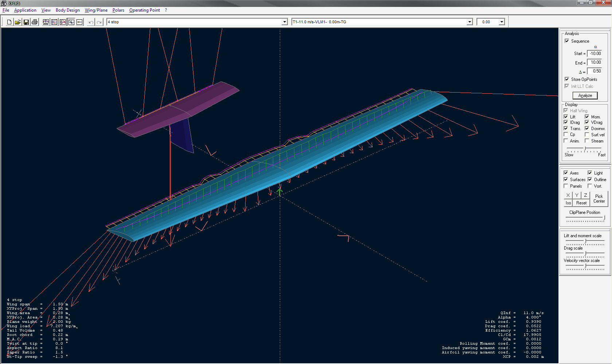This screenshot has width=612, height=364.
Task: Click the last view-mode icon beside 3D view
Action: click(79, 22)
